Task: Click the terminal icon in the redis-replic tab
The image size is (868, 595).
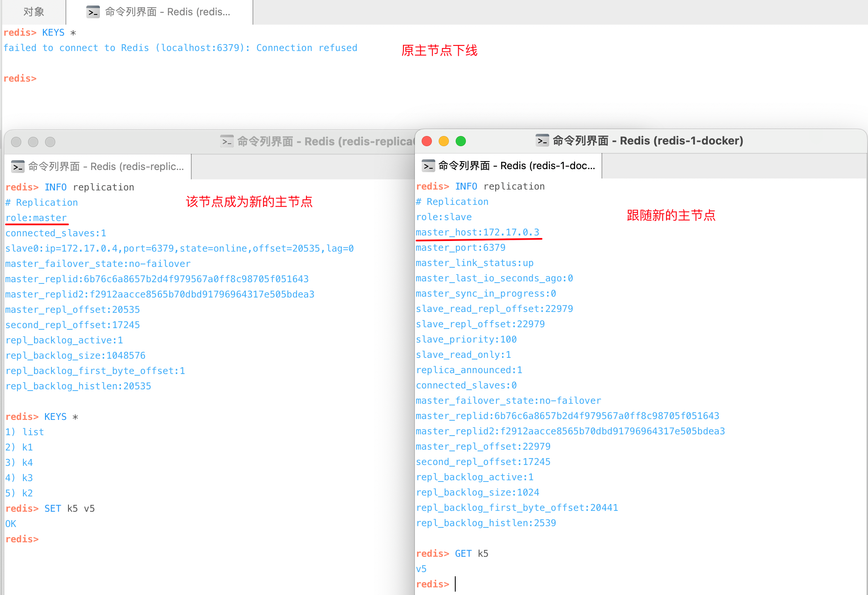Action: tap(17, 167)
